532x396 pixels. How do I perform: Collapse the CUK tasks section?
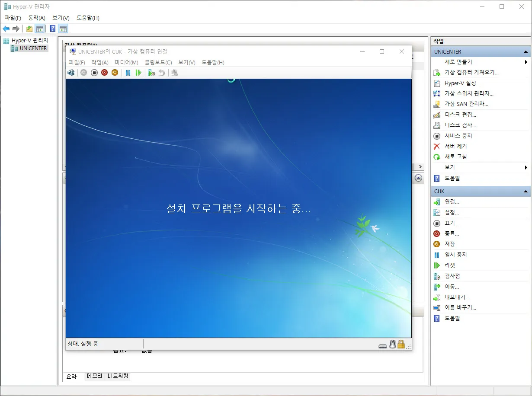click(526, 191)
